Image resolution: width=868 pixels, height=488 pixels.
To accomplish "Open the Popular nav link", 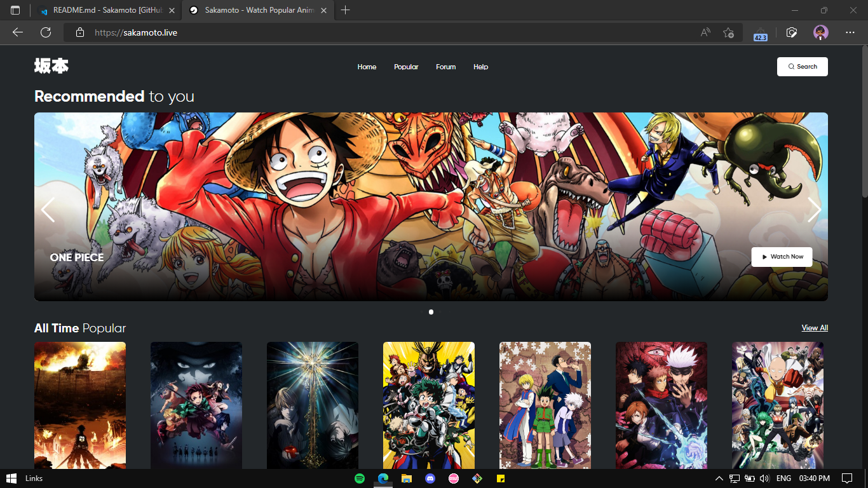I will tap(406, 67).
